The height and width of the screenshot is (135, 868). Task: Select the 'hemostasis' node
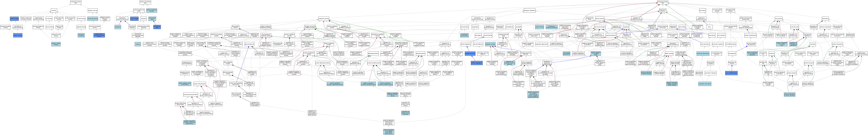click(478, 35)
